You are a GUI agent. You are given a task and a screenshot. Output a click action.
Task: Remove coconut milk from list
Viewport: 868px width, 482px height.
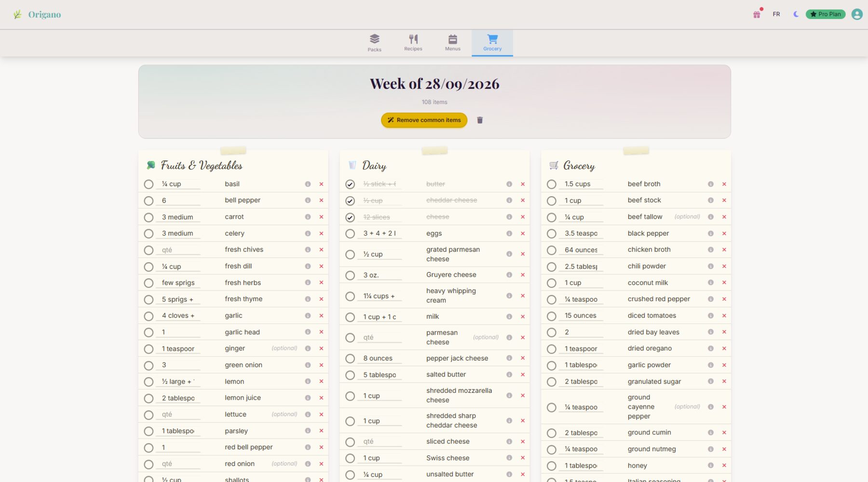(724, 282)
